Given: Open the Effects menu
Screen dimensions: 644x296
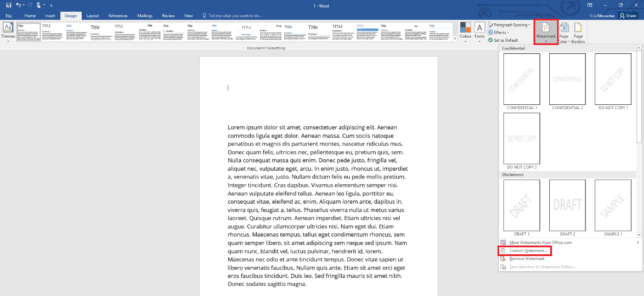Looking at the screenshot, I should pyautogui.click(x=499, y=32).
